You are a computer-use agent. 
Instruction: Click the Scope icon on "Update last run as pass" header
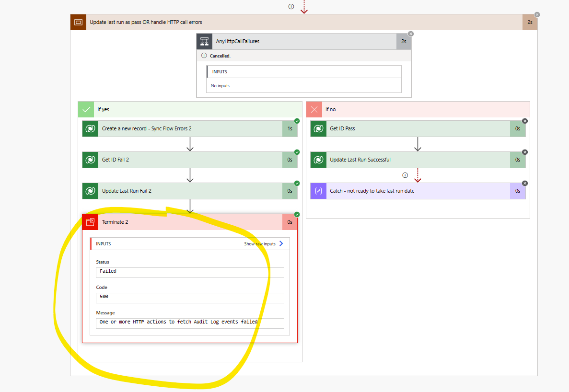coord(79,22)
